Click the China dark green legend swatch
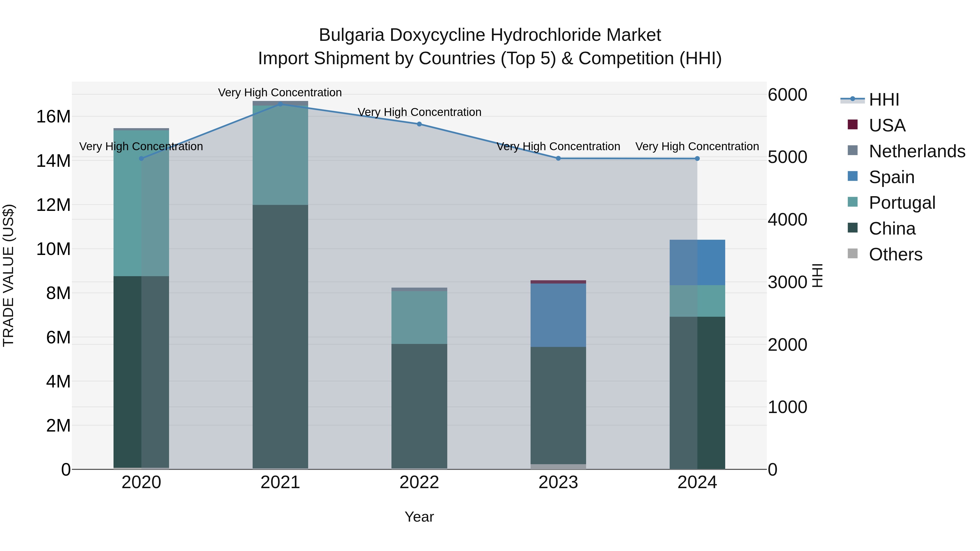The height and width of the screenshot is (551, 980). pos(853,228)
